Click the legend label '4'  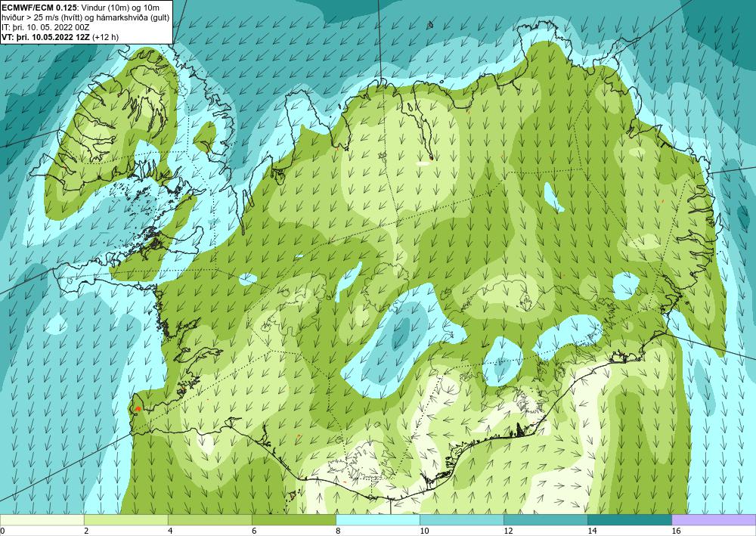pos(170,531)
